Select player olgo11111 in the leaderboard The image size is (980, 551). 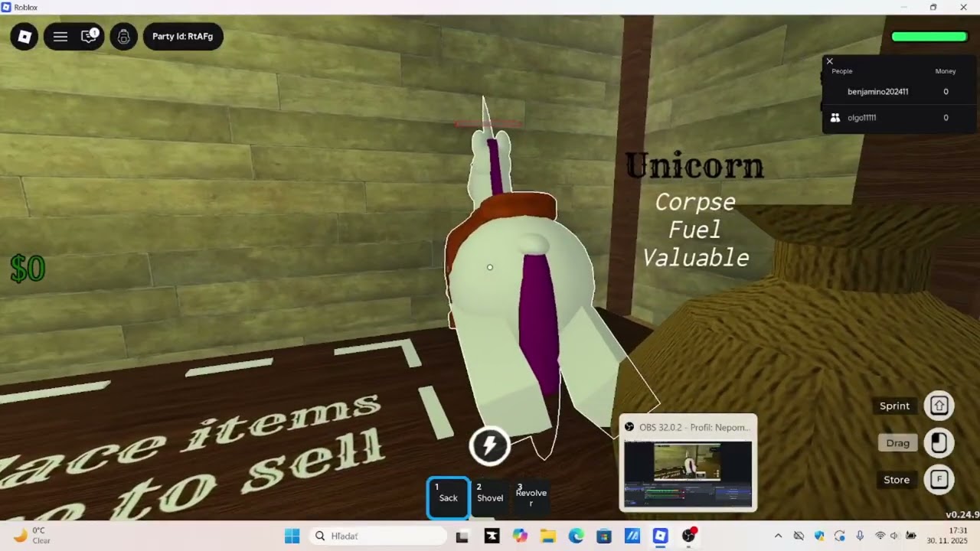(862, 118)
